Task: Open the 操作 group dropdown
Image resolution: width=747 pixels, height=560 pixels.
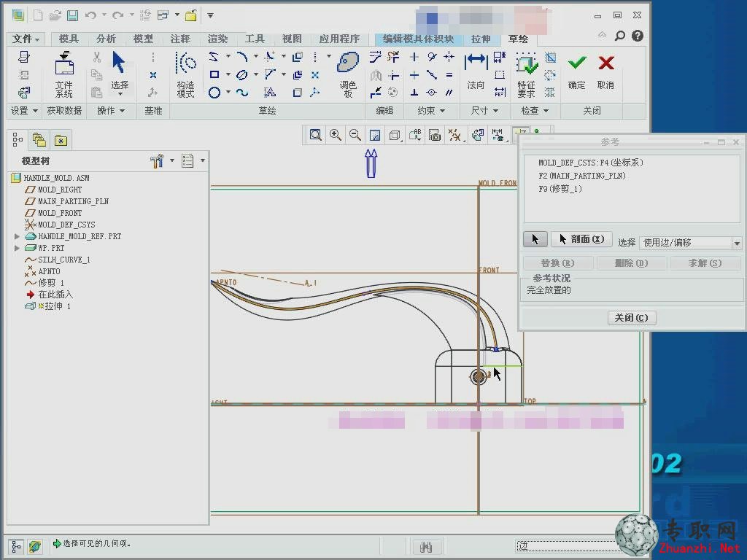Action: tap(111, 111)
